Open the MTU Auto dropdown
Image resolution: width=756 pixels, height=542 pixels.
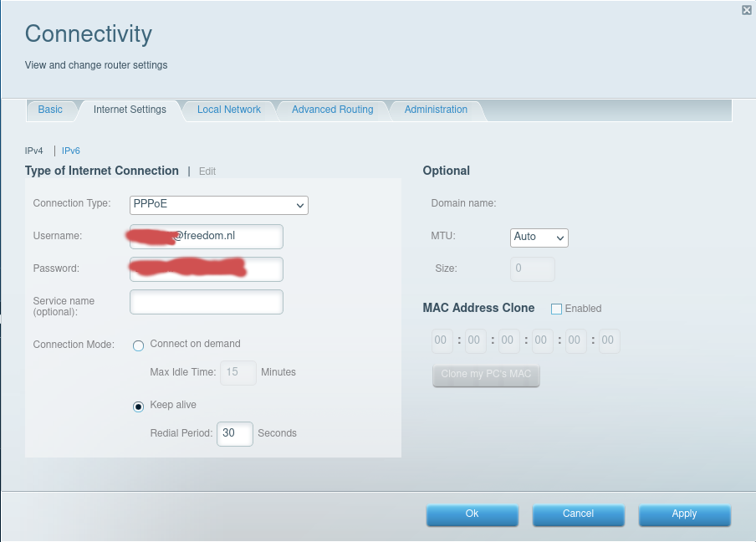click(x=539, y=238)
